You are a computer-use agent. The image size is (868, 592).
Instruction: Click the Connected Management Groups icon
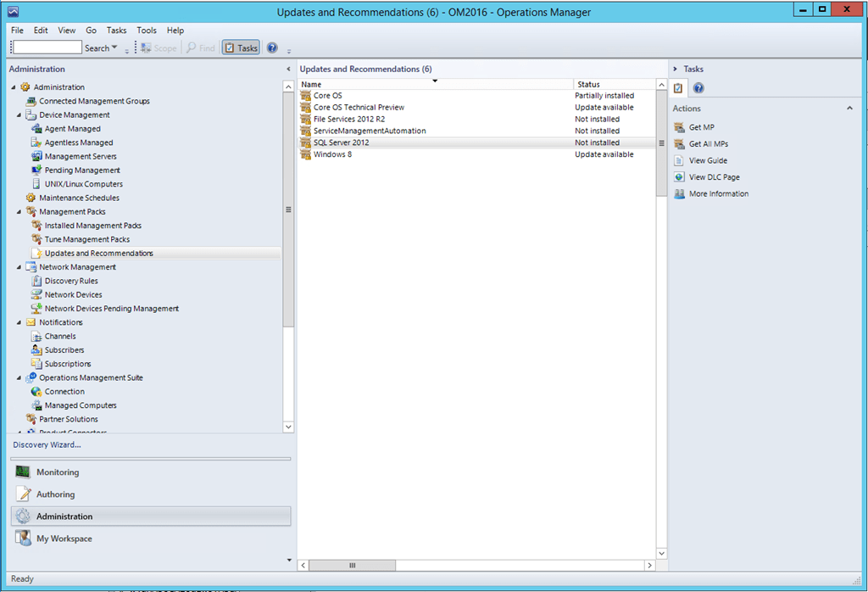[31, 101]
